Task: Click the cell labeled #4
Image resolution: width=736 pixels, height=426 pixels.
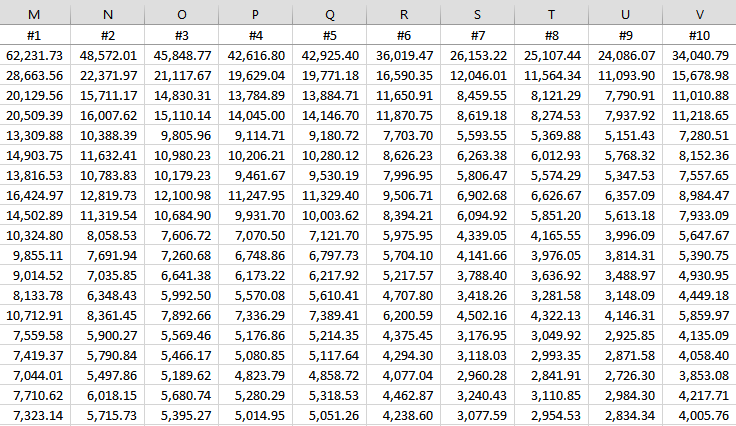Action: coord(255,35)
